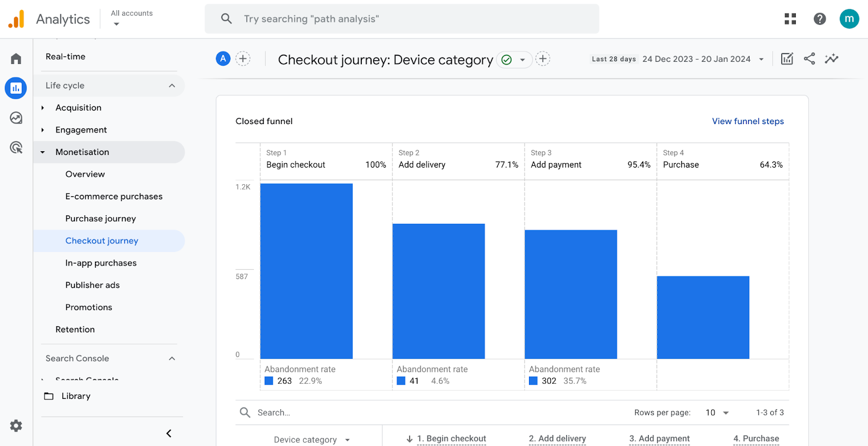Image resolution: width=868 pixels, height=446 pixels.
Task: Open the Home icon in left rail
Action: pyautogui.click(x=16, y=59)
